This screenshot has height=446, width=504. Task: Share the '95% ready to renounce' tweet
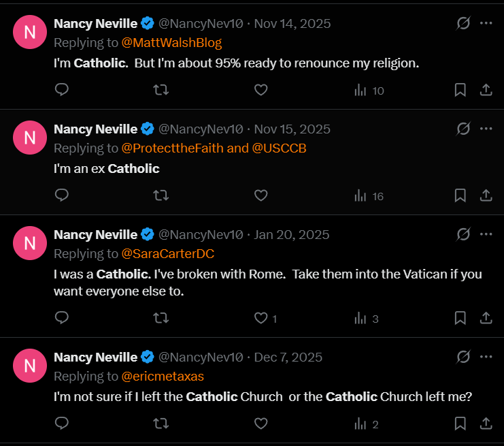point(486,90)
